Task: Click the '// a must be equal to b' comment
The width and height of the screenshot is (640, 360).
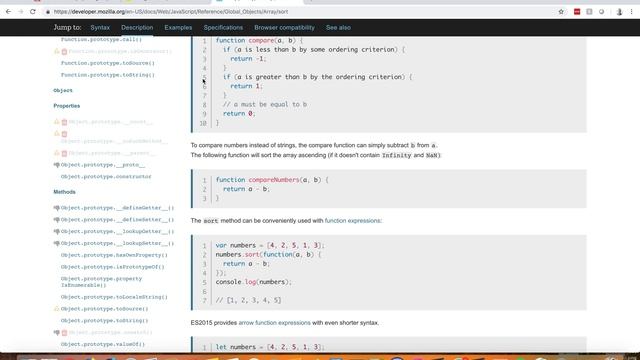Action: (265, 104)
